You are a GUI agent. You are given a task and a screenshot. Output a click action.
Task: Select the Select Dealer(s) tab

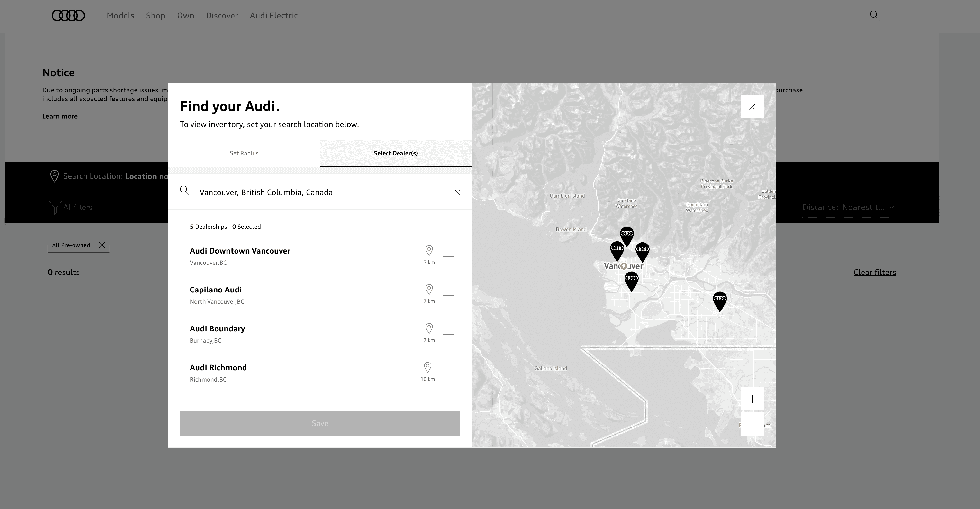(396, 153)
